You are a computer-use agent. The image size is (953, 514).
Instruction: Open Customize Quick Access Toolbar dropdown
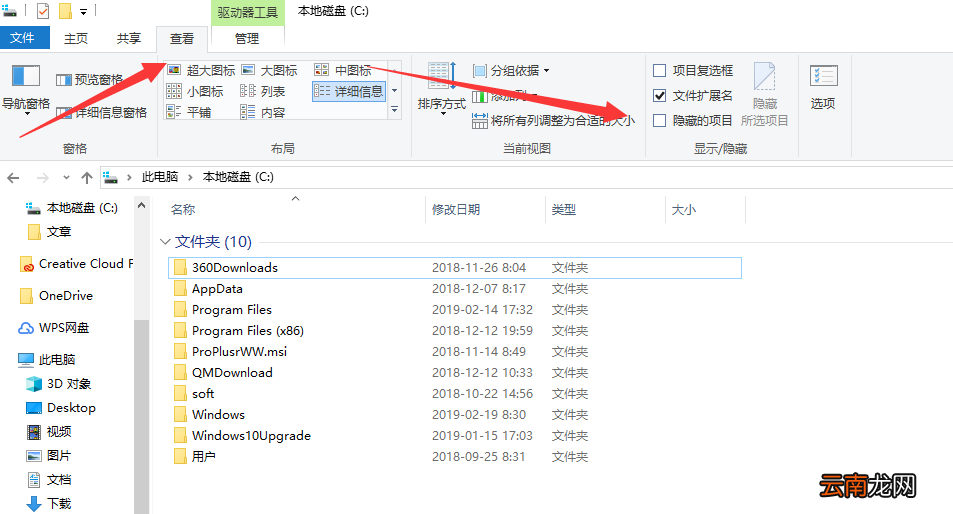(83, 12)
